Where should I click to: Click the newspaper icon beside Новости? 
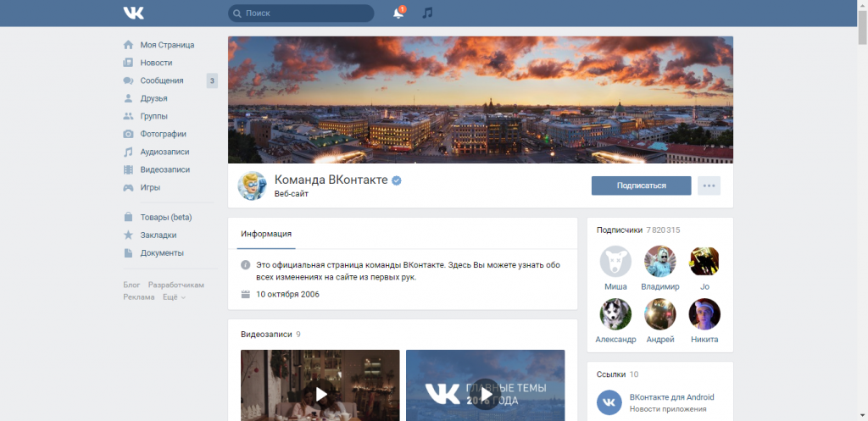129,63
